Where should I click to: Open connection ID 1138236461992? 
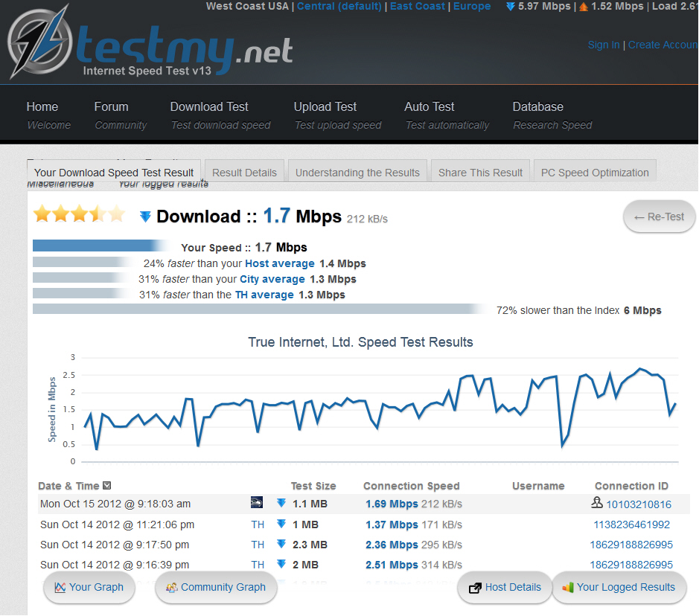[x=631, y=524]
